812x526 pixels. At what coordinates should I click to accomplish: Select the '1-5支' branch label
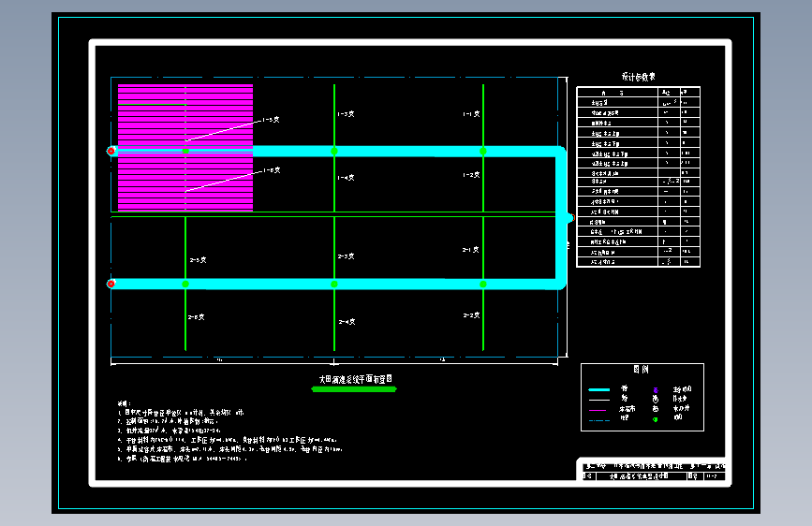point(271,120)
